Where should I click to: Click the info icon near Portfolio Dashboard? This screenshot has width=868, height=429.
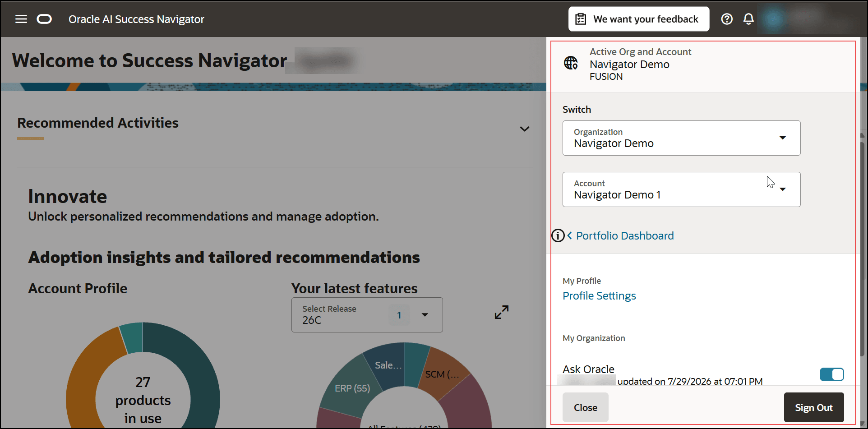pyautogui.click(x=558, y=235)
